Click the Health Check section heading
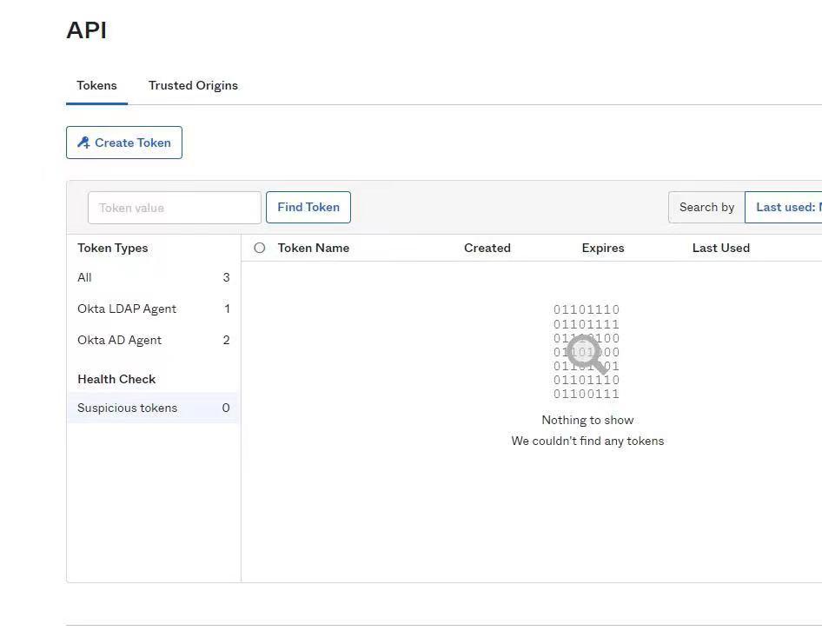Image resolution: width=822 pixels, height=644 pixels. [x=116, y=379]
